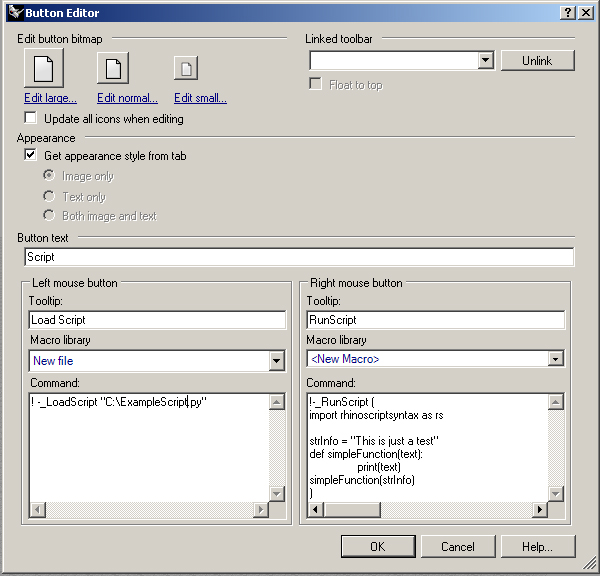Click into the Button text field
Viewport: 600px width, 576px height.
coord(299,257)
